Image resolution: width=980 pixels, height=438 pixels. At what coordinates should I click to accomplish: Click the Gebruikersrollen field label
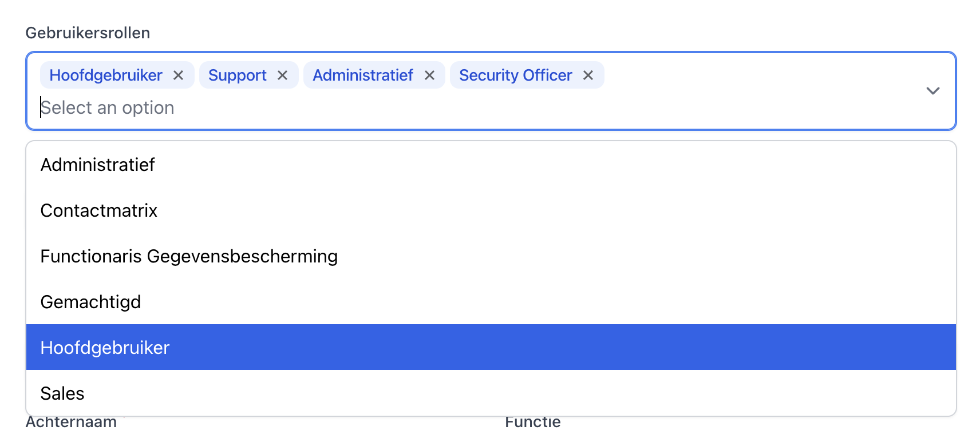point(88,33)
